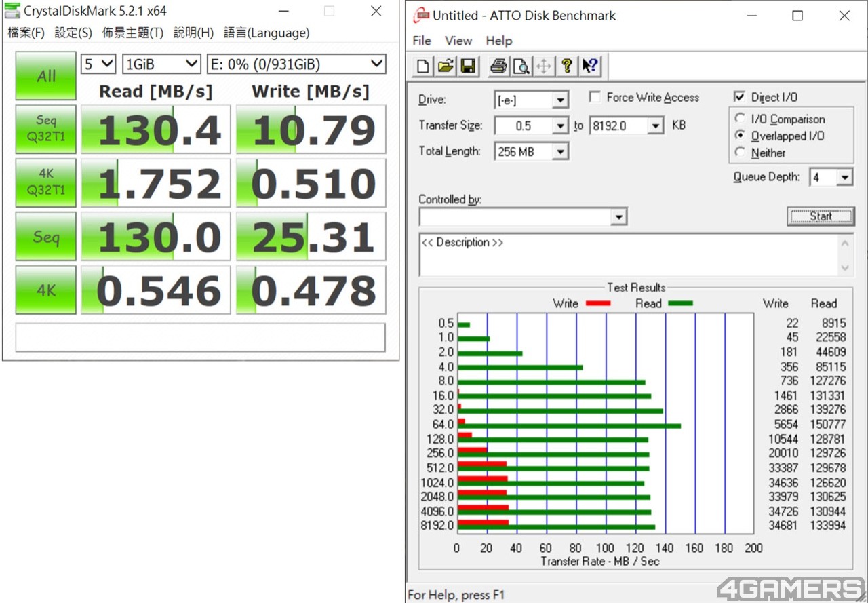Click the Seq Q32T1 test button
This screenshot has width=868, height=603.
46,129
